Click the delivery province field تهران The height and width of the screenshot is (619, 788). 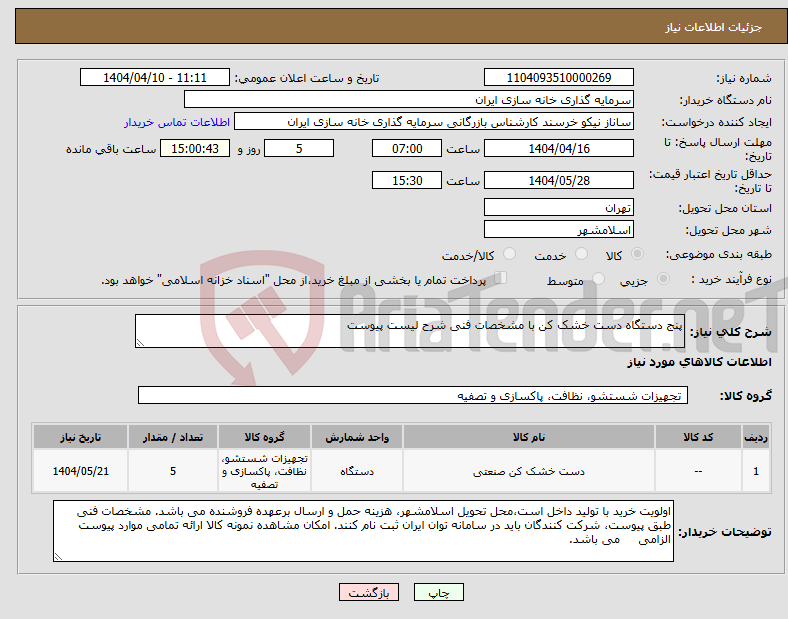click(559, 207)
